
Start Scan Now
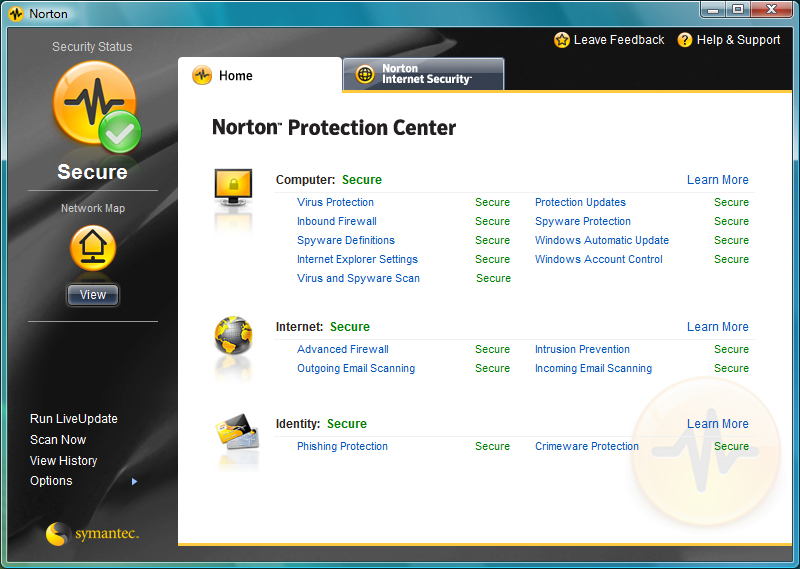[x=58, y=440]
